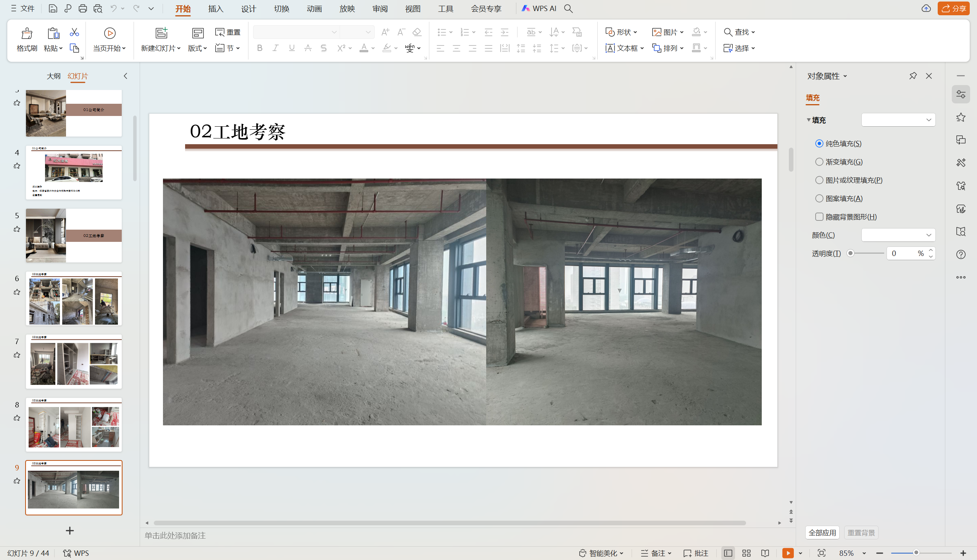Open the Shapes (形状) dropdown
Viewport: 977px width, 560px height.
coord(621,32)
